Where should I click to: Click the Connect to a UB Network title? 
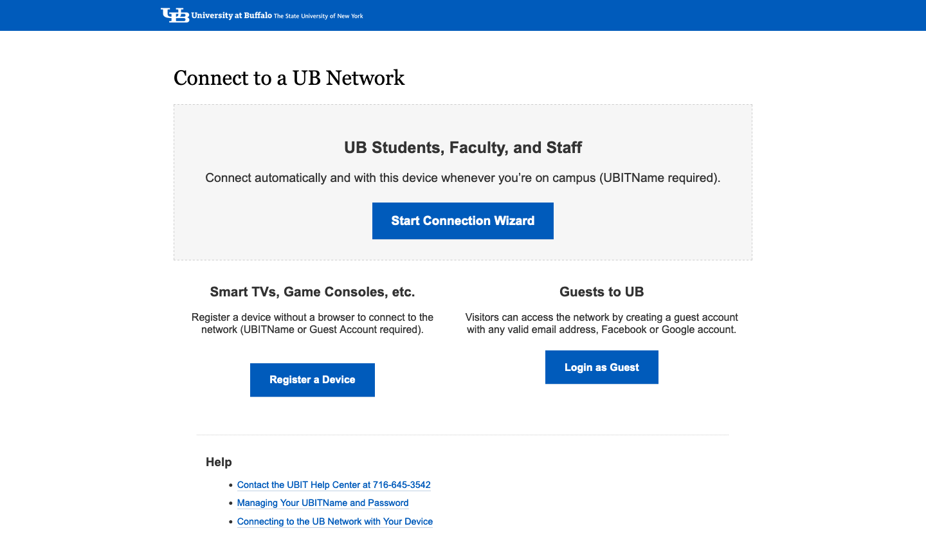tap(289, 78)
